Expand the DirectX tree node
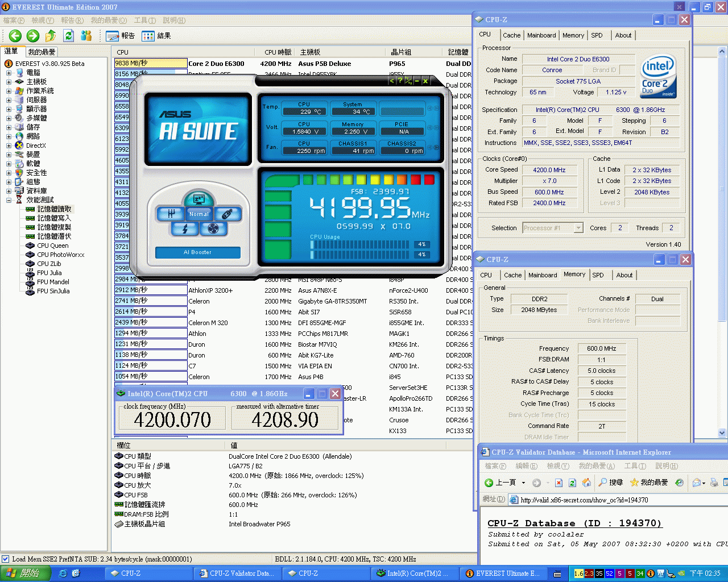728x582 pixels. (9, 145)
